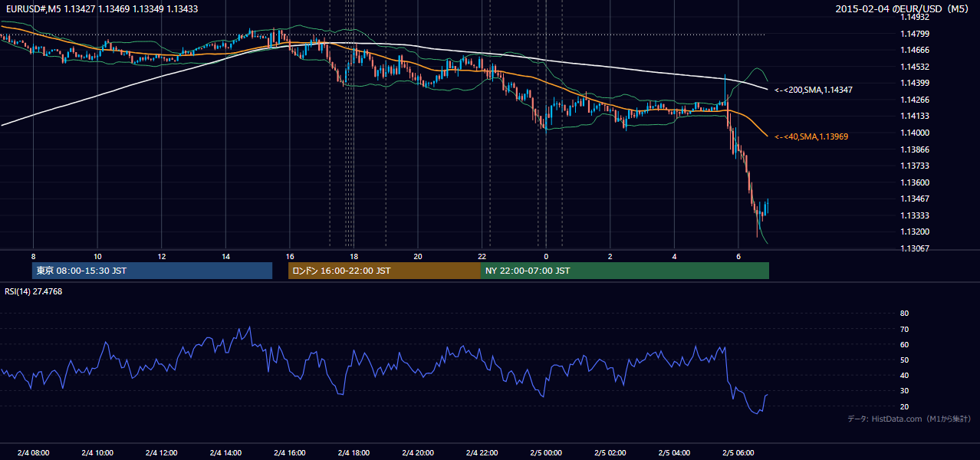
Task: Click hour label 18 on the price chart axis
Action: point(354,256)
